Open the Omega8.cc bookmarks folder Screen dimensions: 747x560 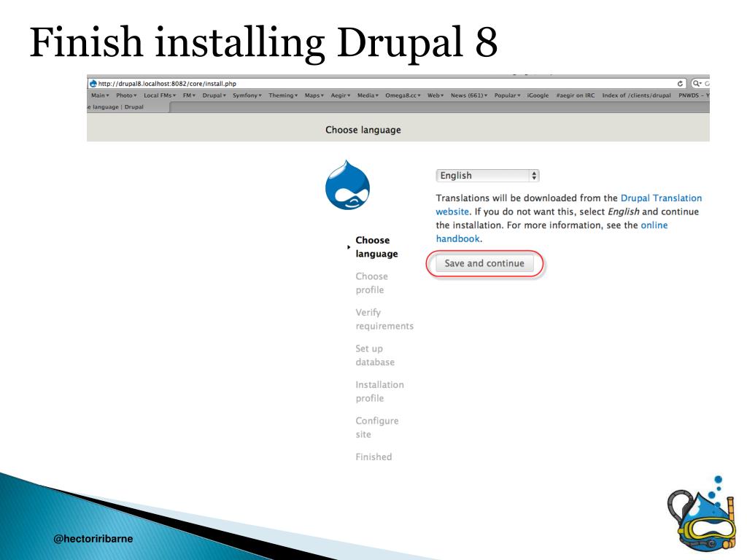point(403,96)
